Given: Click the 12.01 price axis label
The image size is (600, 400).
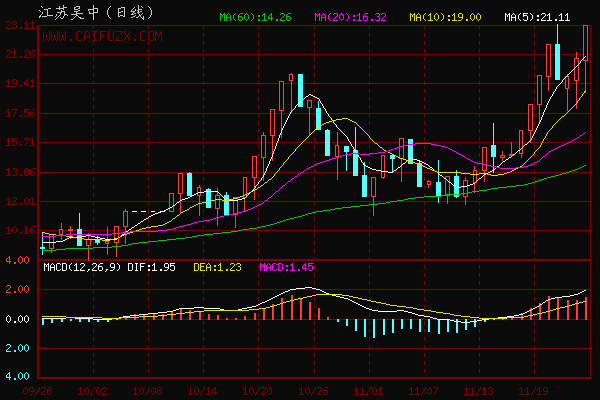Looking at the screenshot, I should (x=20, y=201).
